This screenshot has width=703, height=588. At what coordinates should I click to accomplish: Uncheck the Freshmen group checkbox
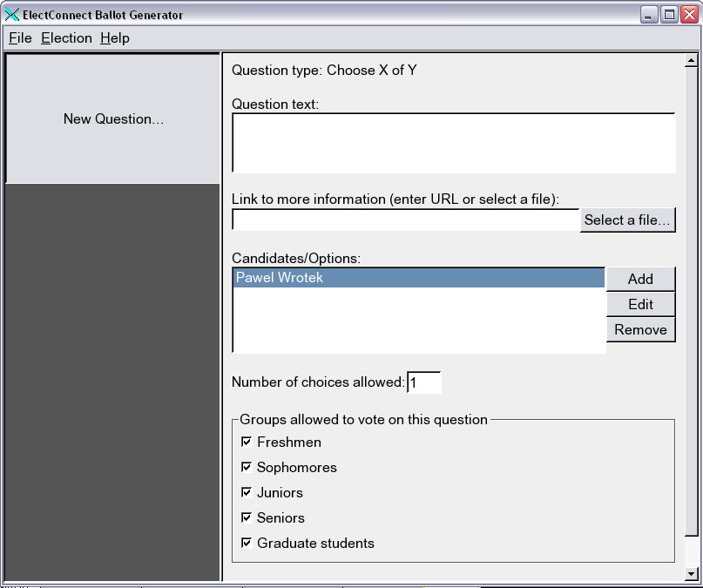[247, 443]
